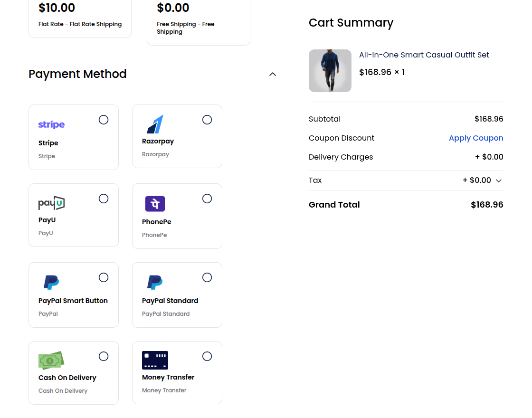Image resolution: width=532 pixels, height=418 pixels.
Task: Click the Grand Total label
Action: coord(334,205)
